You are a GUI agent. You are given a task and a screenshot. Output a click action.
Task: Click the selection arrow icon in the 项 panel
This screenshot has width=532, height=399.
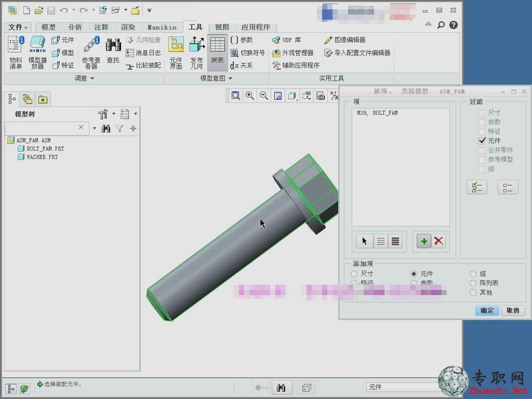coord(364,241)
